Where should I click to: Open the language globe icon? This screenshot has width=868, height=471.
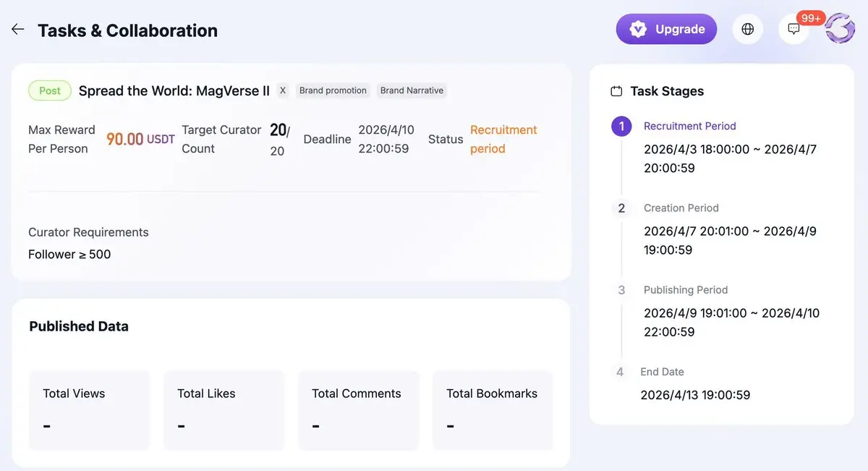point(748,29)
